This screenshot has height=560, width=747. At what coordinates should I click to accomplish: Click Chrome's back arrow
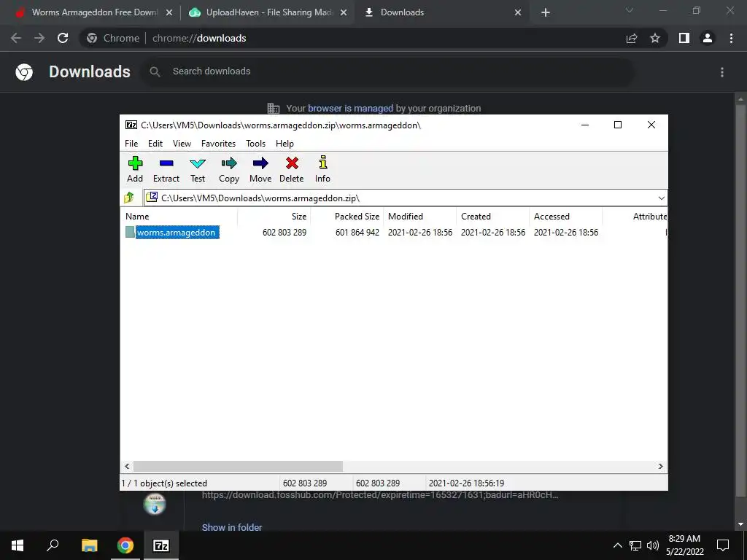pos(16,38)
